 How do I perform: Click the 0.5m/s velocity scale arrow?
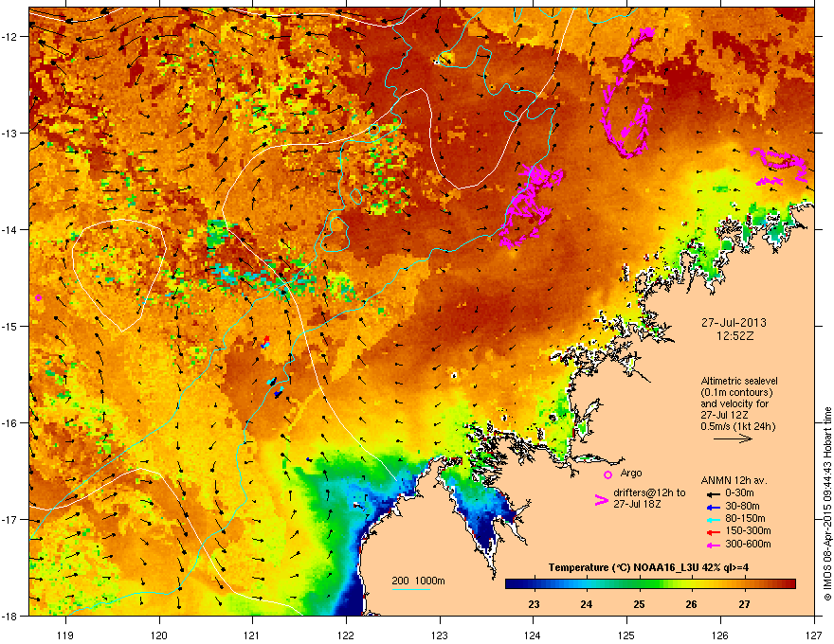733,438
